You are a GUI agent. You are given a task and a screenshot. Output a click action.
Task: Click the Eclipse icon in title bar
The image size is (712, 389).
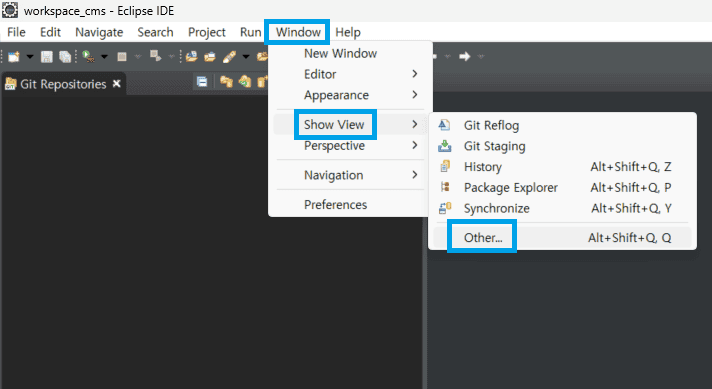pos(10,10)
